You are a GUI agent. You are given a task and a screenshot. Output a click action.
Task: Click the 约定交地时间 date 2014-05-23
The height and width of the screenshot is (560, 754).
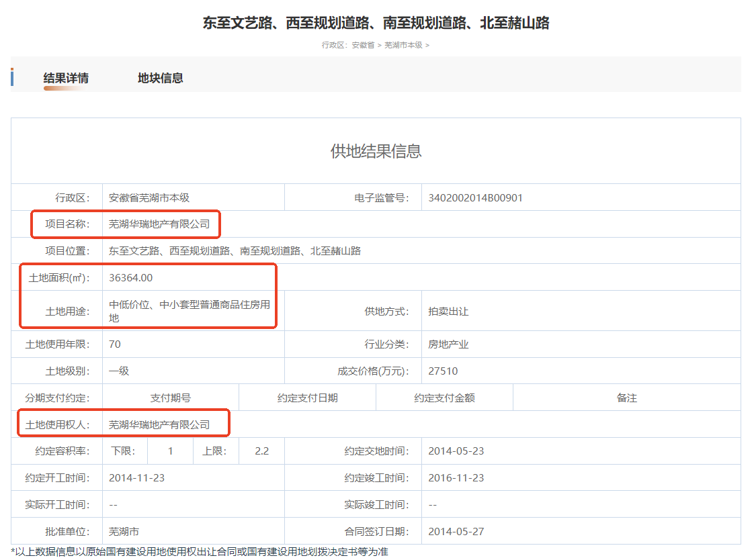coord(456,451)
